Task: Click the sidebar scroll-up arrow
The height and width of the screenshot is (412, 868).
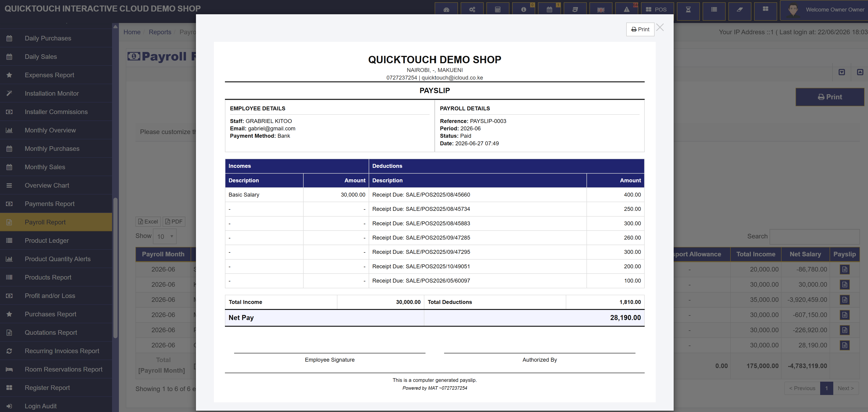Action: click(x=116, y=26)
